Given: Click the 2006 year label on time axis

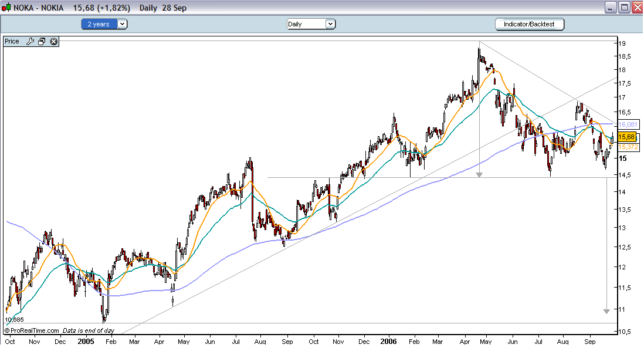Looking at the screenshot, I should tap(388, 342).
